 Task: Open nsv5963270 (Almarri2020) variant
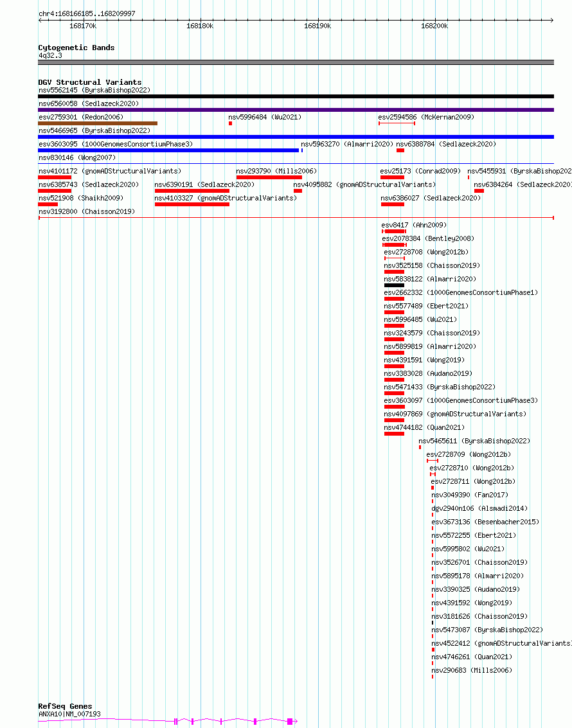click(x=347, y=144)
